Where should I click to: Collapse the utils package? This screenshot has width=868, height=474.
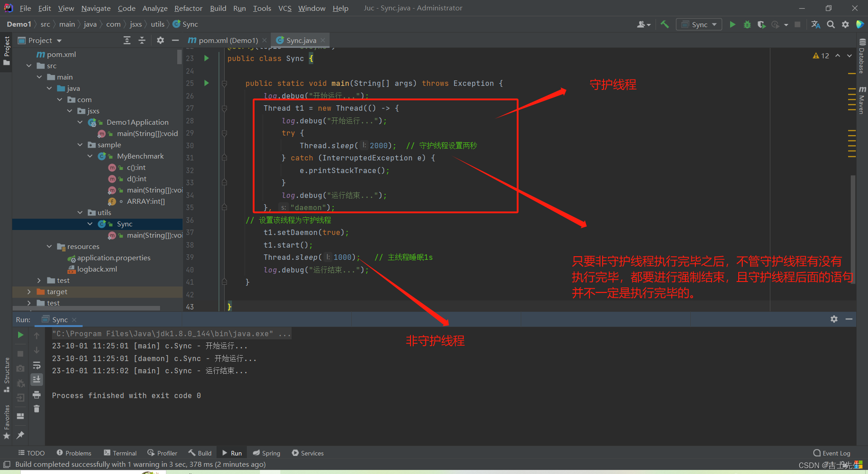80,213
